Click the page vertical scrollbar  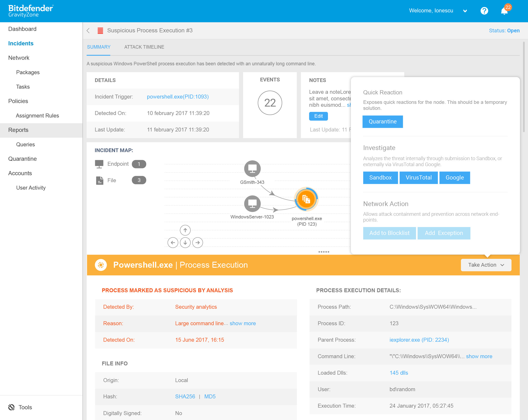tap(524, 87)
